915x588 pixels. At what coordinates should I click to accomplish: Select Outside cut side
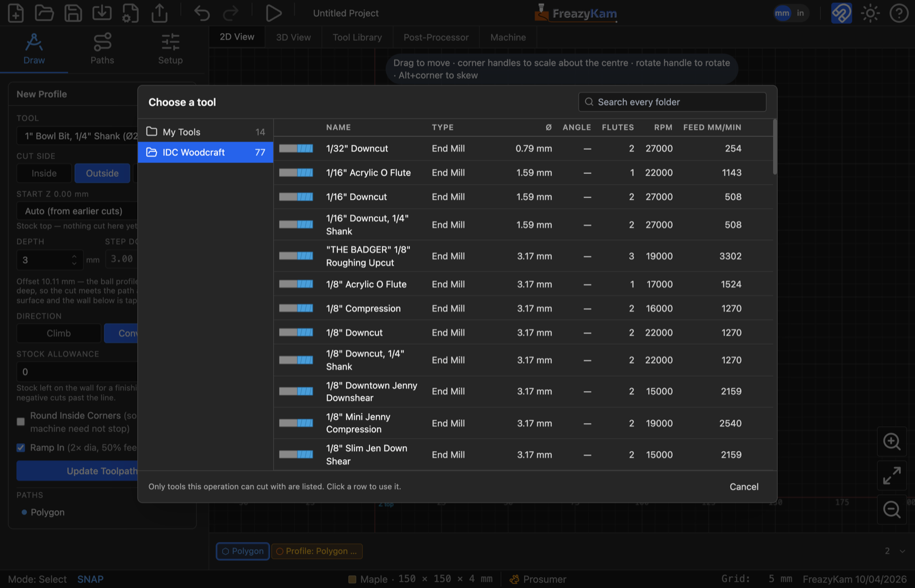(x=102, y=173)
